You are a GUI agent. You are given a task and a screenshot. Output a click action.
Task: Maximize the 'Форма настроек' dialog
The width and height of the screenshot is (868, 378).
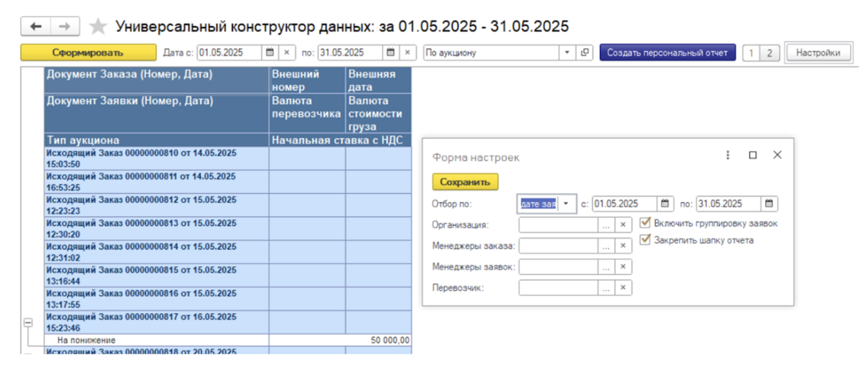(753, 155)
